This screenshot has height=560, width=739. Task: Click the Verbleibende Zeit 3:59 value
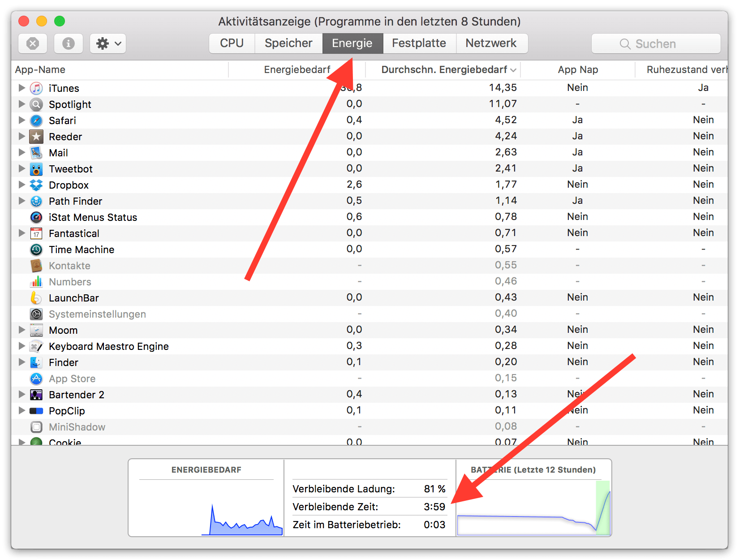tap(434, 507)
